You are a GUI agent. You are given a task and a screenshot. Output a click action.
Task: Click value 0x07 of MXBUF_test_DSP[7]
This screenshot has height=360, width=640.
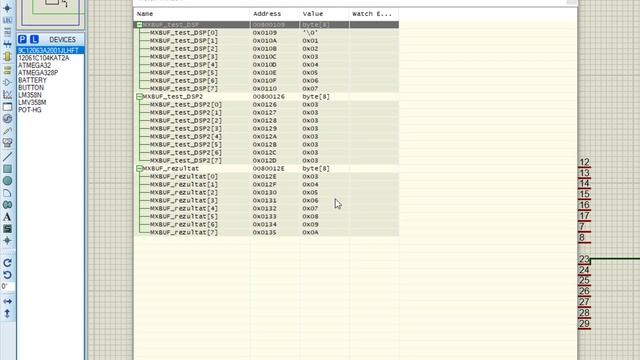tap(310, 89)
